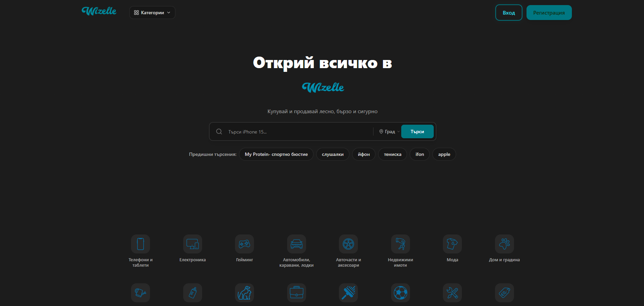The height and width of the screenshot is (306, 644).
Task: Click the window squeegee cleaning icon
Action: 348,293
